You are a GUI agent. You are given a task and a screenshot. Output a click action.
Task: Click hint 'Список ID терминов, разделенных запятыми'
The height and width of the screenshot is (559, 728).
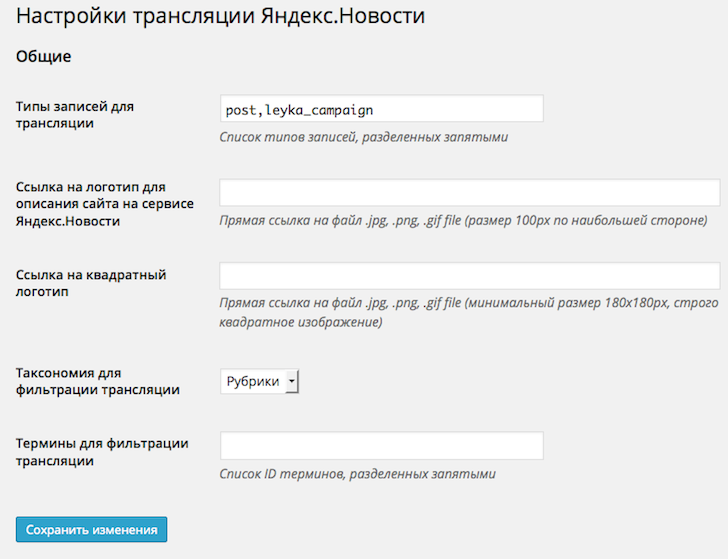pos(358,474)
